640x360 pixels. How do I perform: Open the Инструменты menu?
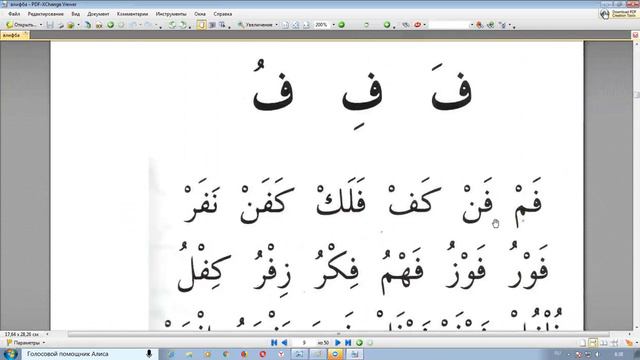point(171,14)
